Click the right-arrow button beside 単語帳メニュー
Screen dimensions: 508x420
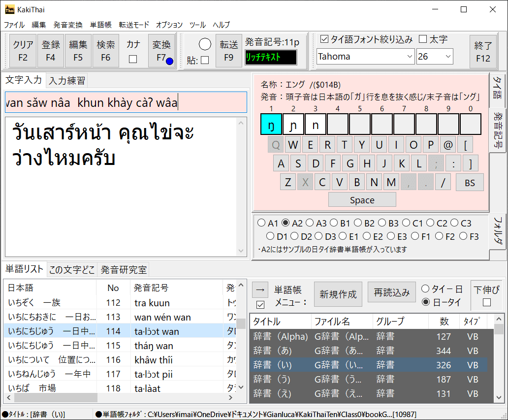click(260, 290)
